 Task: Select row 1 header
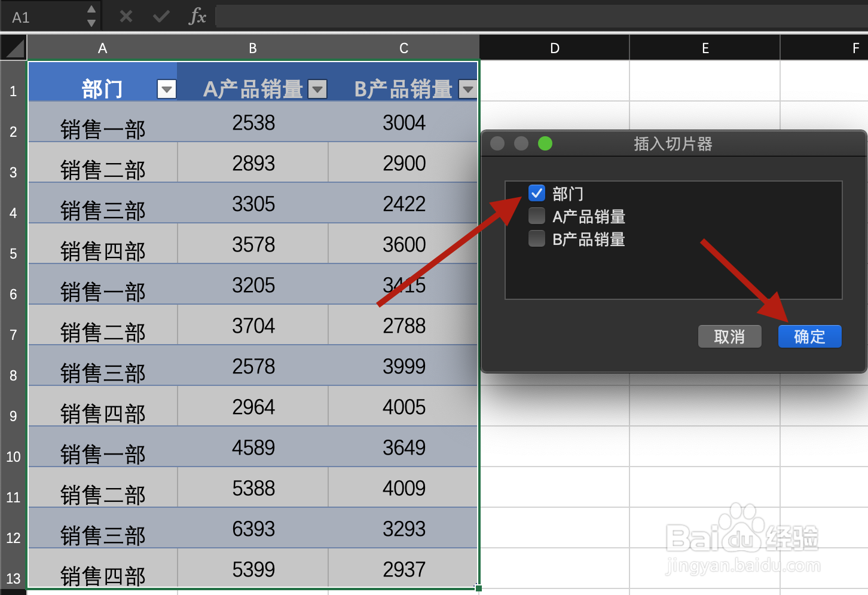tap(13, 81)
